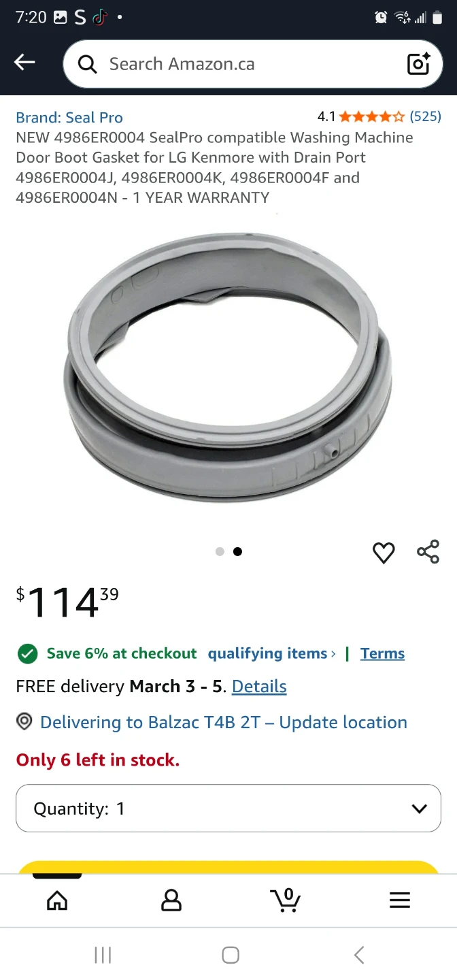Screen dimensions: 457x980
Task: Share this product listing
Action: click(x=428, y=551)
